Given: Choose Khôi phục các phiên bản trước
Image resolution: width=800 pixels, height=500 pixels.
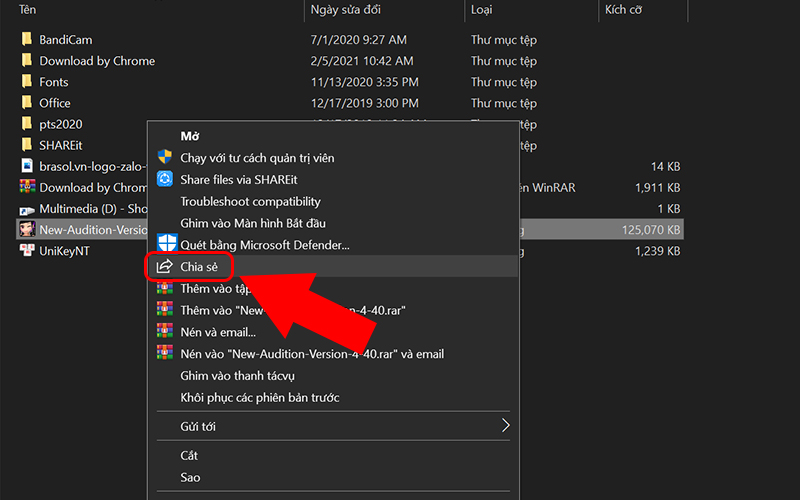Looking at the screenshot, I should pyautogui.click(x=260, y=397).
